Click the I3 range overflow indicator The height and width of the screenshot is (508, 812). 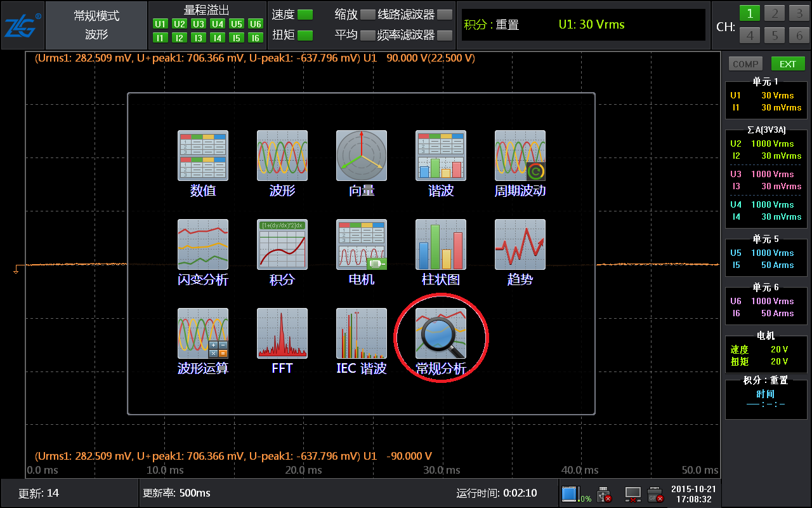199,38
